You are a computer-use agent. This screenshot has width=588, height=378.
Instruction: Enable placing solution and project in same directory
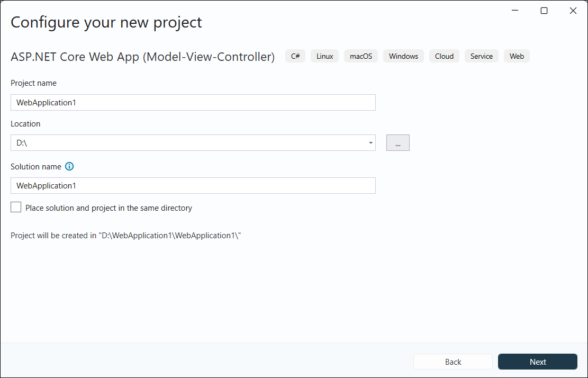pyautogui.click(x=15, y=207)
